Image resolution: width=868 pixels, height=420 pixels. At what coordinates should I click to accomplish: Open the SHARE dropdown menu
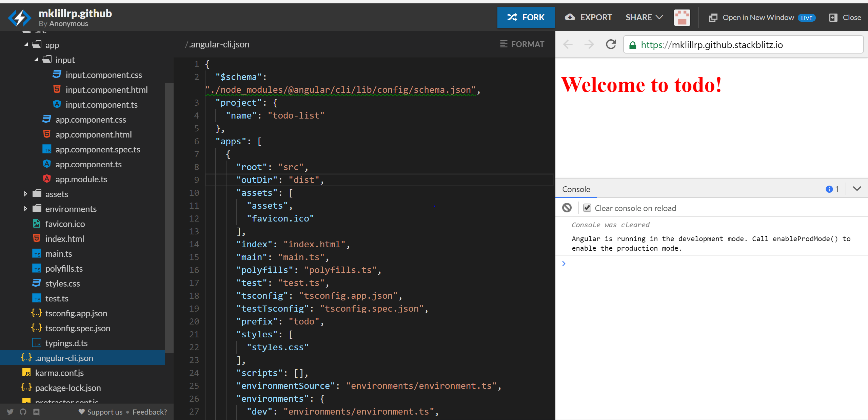pos(644,18)
